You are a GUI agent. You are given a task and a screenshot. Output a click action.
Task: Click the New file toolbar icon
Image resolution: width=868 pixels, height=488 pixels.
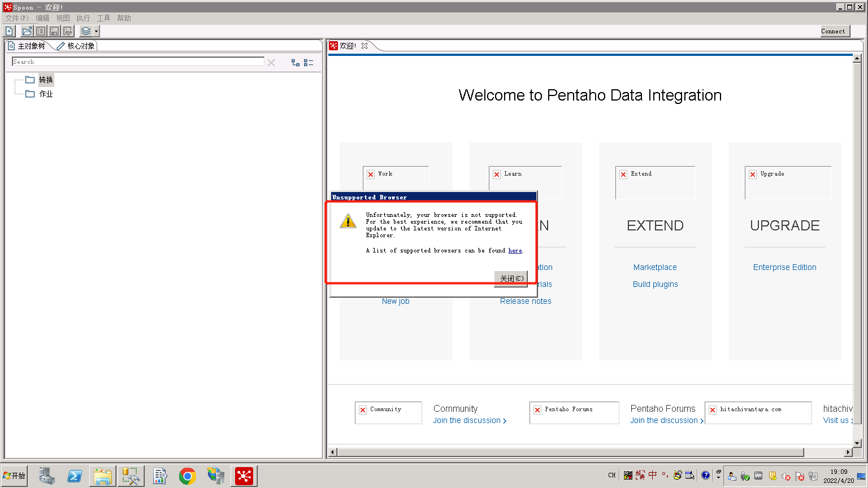click(x=9, y=31)
